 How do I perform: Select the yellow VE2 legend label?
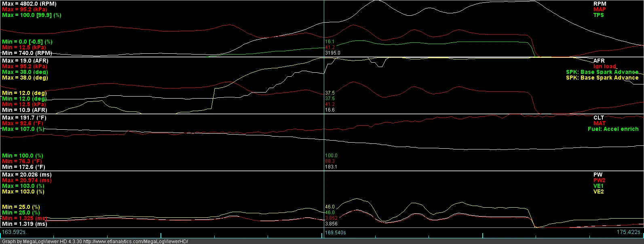(x=599, y=191)
